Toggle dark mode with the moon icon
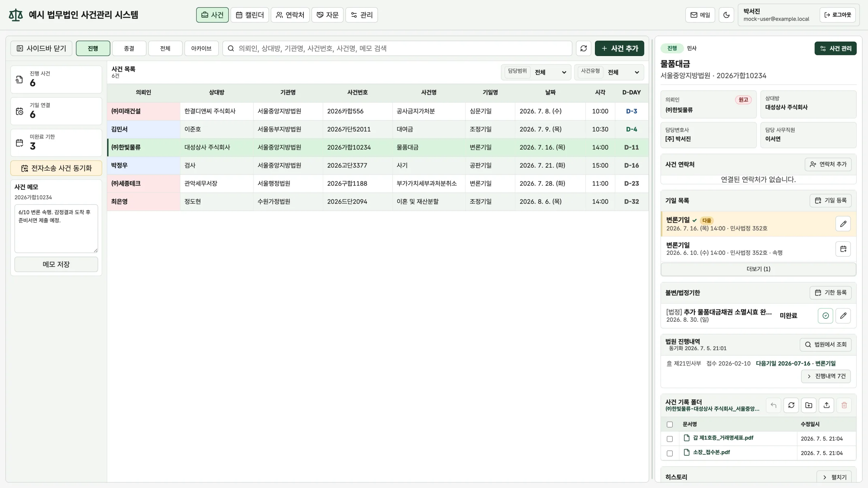 (726, 15)
